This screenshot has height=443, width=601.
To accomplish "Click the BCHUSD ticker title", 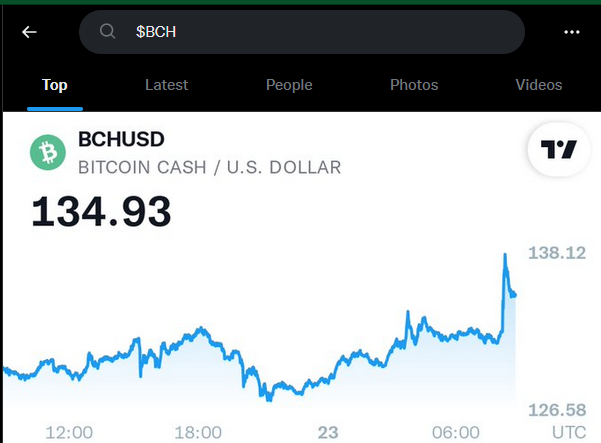I will tap(121, 139).
